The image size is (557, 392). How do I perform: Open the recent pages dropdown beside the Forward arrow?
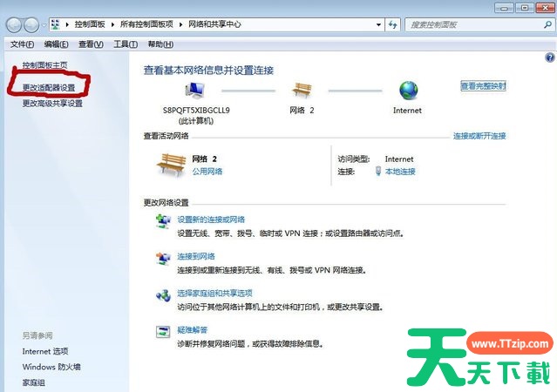[x=44, y=25]
